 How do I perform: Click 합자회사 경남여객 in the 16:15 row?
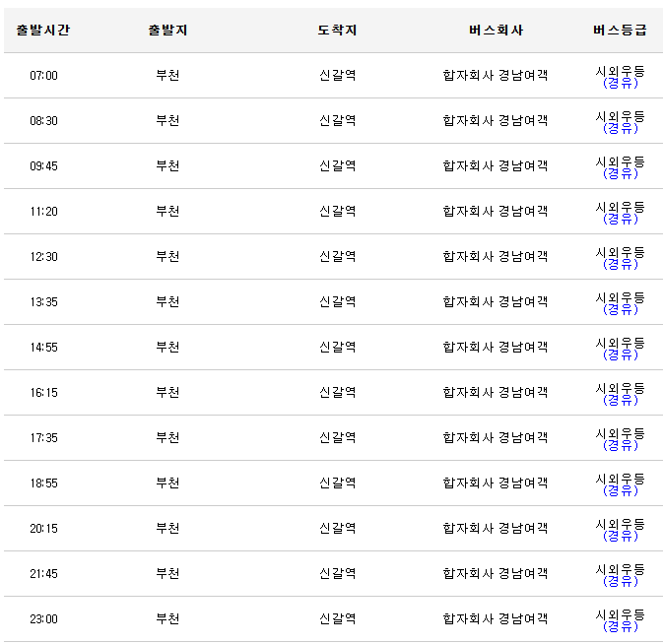pos(496,392)
